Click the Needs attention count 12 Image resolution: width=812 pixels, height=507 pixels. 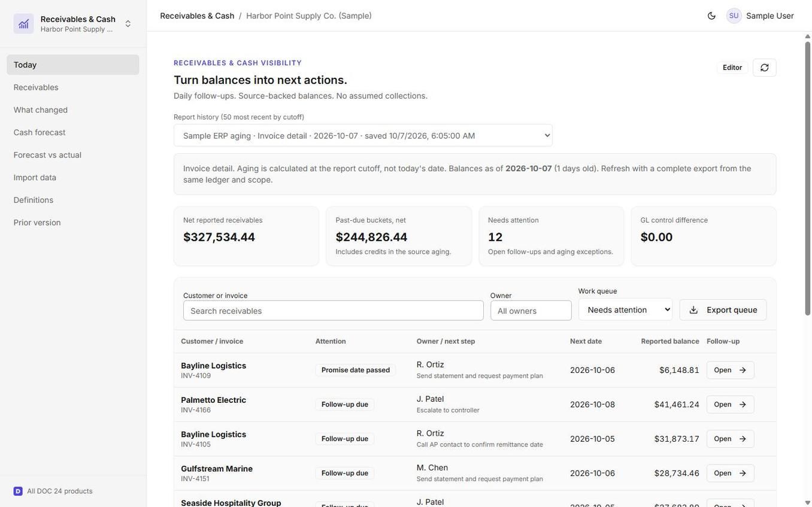(495, 238)
